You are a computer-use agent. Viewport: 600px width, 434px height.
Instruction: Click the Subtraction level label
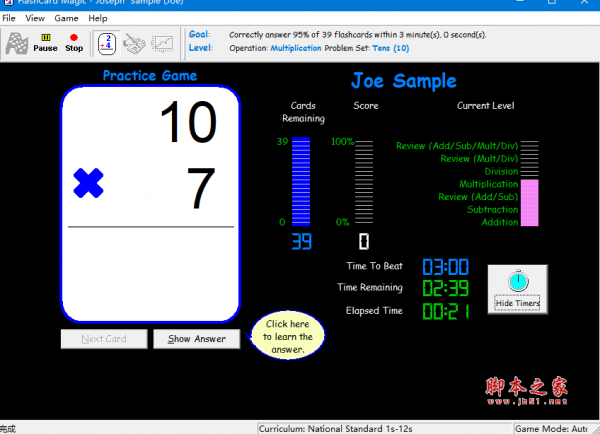coord(492,209)
